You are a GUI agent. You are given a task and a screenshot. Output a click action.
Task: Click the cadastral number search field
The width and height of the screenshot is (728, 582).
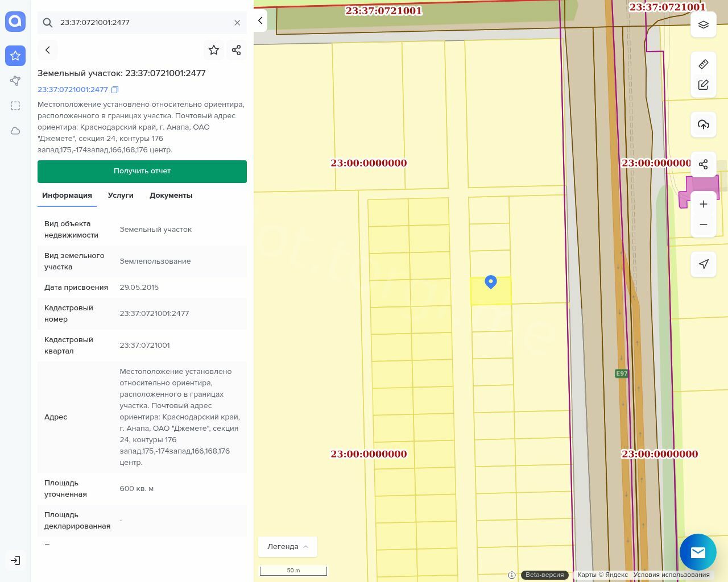coord(142,23)
